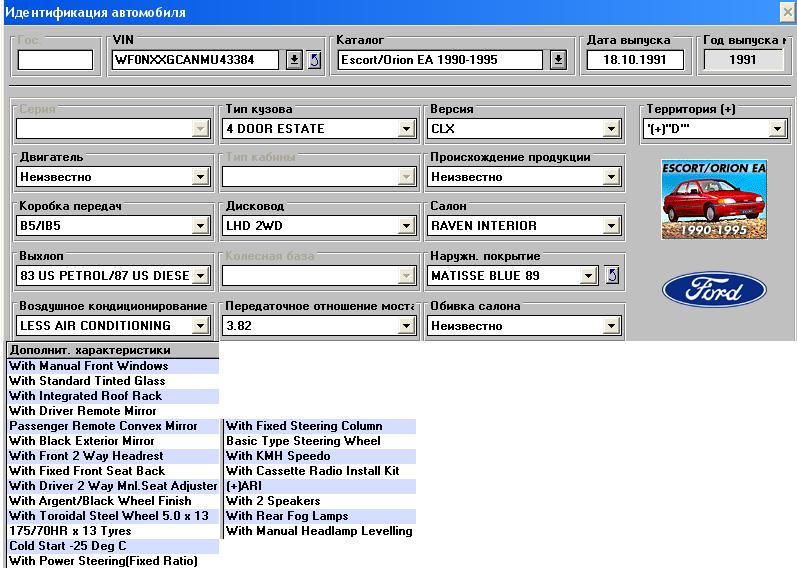Select row Passenger Remote Convex Mirror
Viewport: 797px width, 568px height.
pyautogui.click(x=113, y=426)
